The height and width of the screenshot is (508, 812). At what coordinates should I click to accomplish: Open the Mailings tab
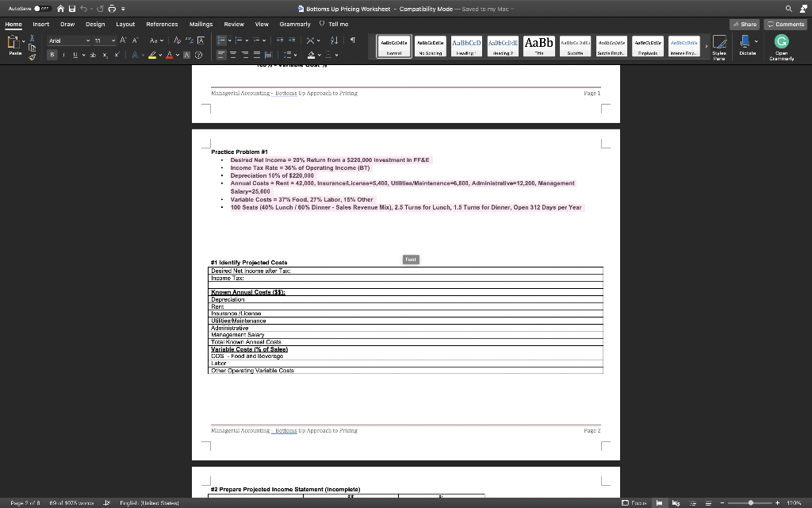tap(200, 24)
